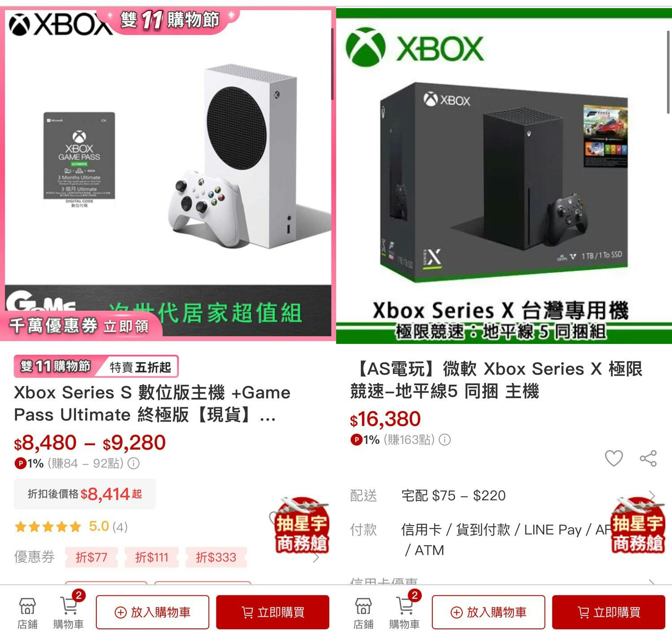672x636 pixels.
Task: Buy Xbox Series X now with 立即購買
Action: [609, 612]
